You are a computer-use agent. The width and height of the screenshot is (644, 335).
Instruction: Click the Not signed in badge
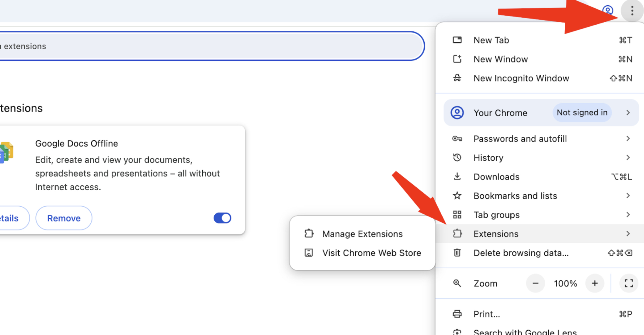point(582,113)
